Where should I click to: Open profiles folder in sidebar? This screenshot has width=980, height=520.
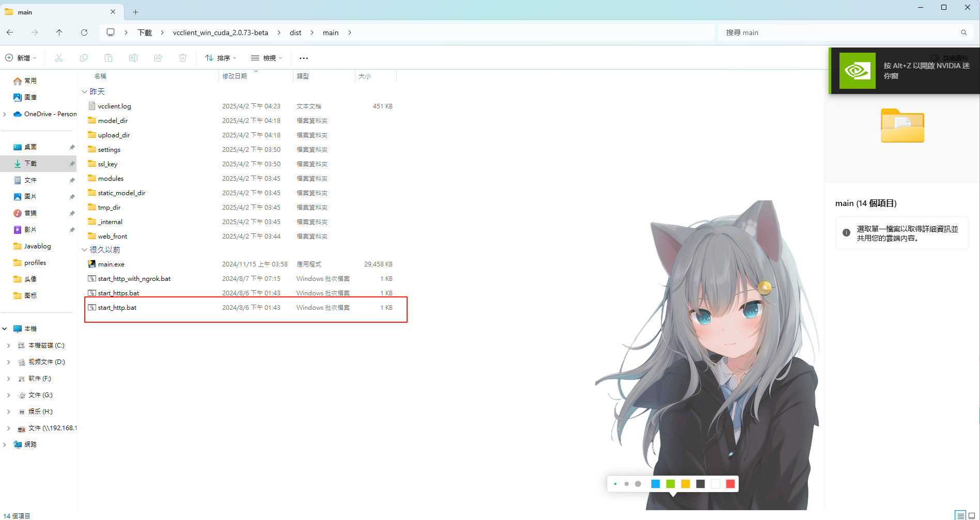(35, 262)
